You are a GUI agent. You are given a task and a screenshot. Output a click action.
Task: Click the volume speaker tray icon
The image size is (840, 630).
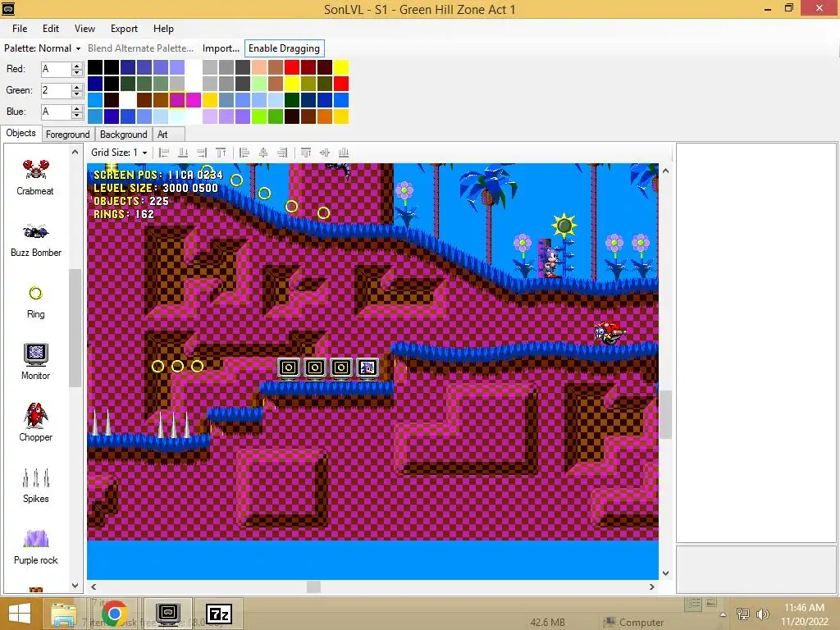tap(763, 614)
